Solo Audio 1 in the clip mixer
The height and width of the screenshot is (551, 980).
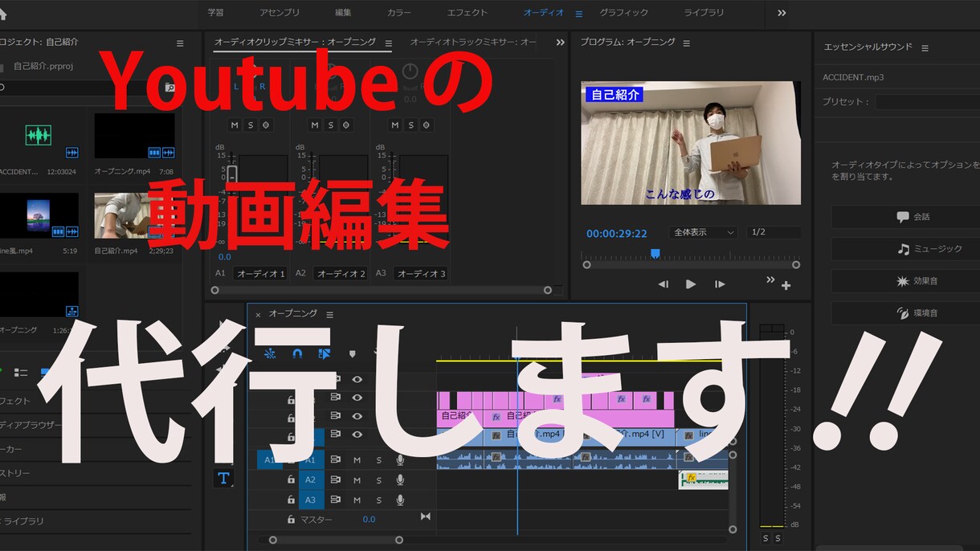pos(251,125)
